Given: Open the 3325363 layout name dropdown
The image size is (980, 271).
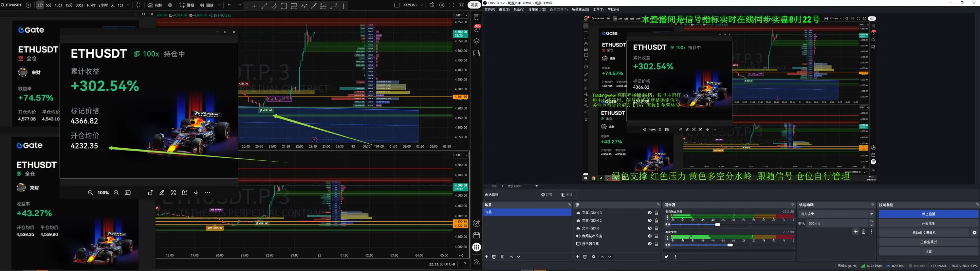Looking at the screenshot, I should click(x=421, y=5).
